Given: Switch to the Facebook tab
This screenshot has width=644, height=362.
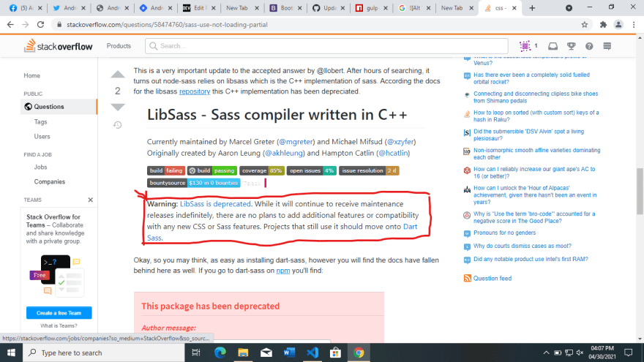Looking at the screenshot, I should pyautogui.click(x=23, y=8).
